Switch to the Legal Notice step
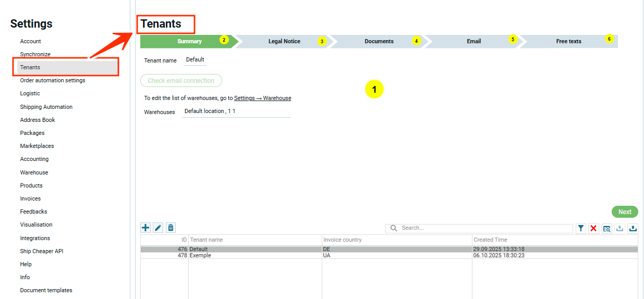644x299 pixels. tap(284, 41)
